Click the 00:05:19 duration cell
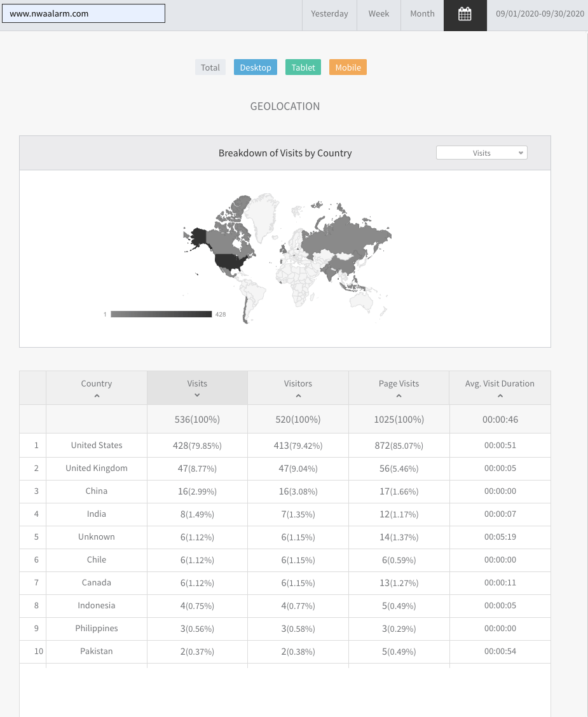 (500, 537)
